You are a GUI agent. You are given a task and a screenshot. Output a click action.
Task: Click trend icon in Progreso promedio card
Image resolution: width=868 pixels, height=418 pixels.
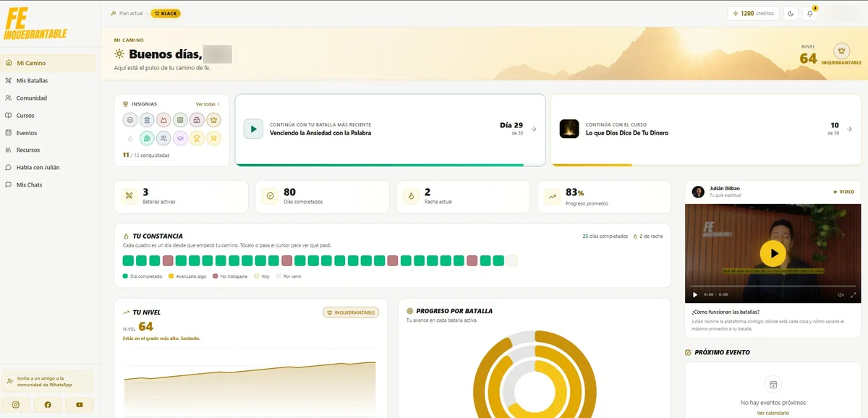(x=553, y=195)
